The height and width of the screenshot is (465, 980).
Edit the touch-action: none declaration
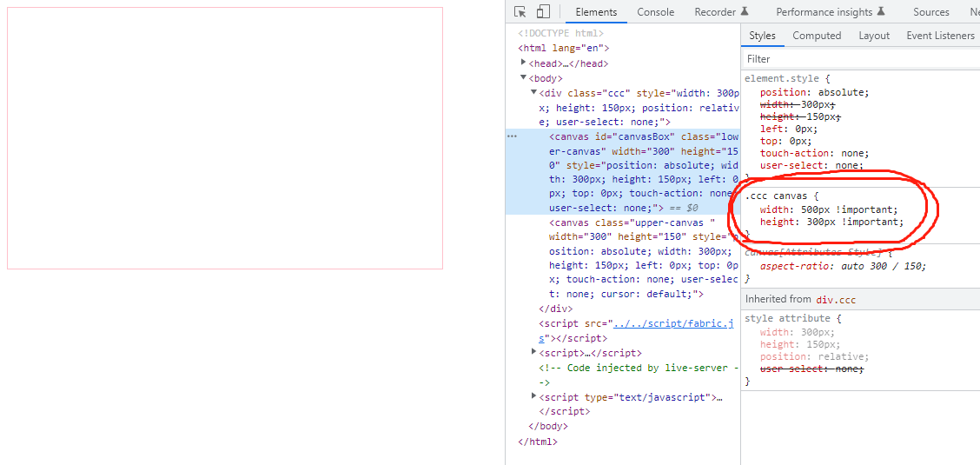point(814,153)
